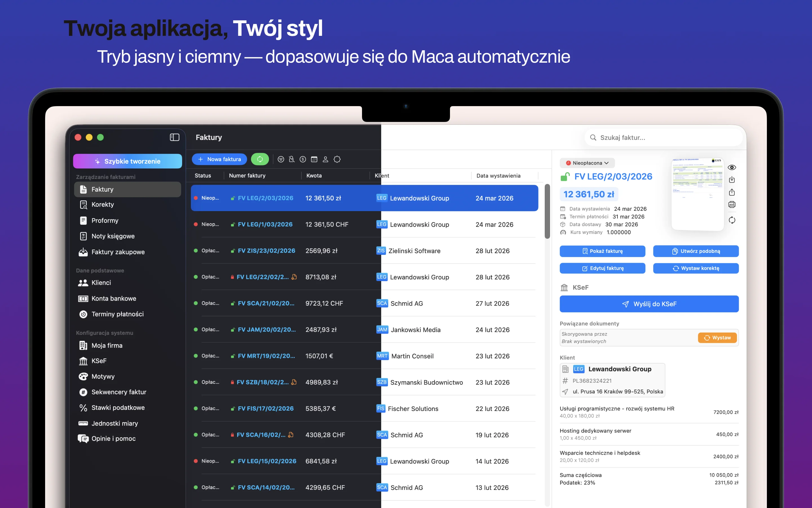Sort by the Data wystawienia column header
Screen dimensions: 812x508
click(498, 176)
